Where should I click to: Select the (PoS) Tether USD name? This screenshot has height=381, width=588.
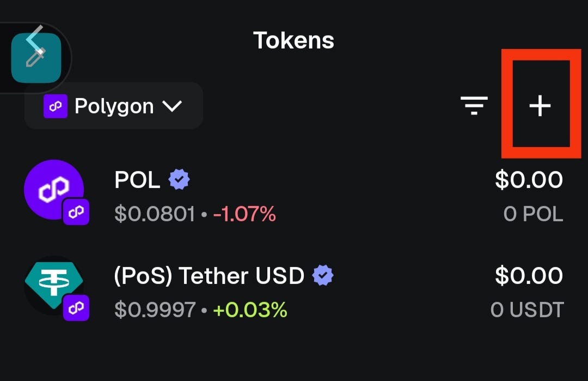209,276
